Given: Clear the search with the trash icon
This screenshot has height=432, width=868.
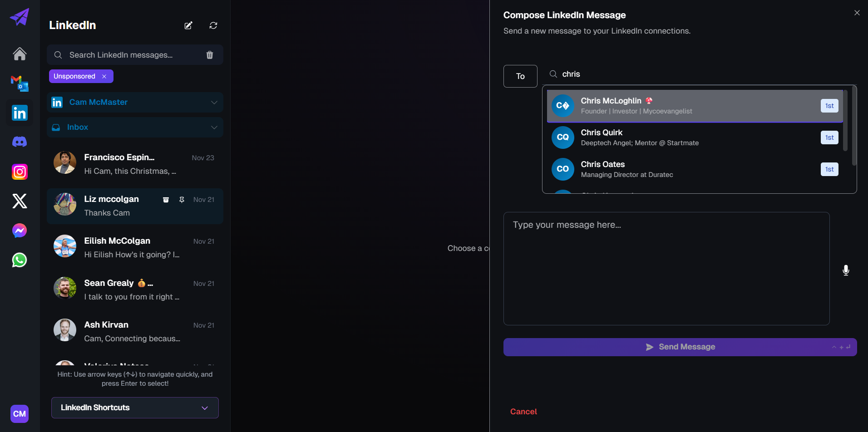Looking at the screenshot, I should click(210, 54).
